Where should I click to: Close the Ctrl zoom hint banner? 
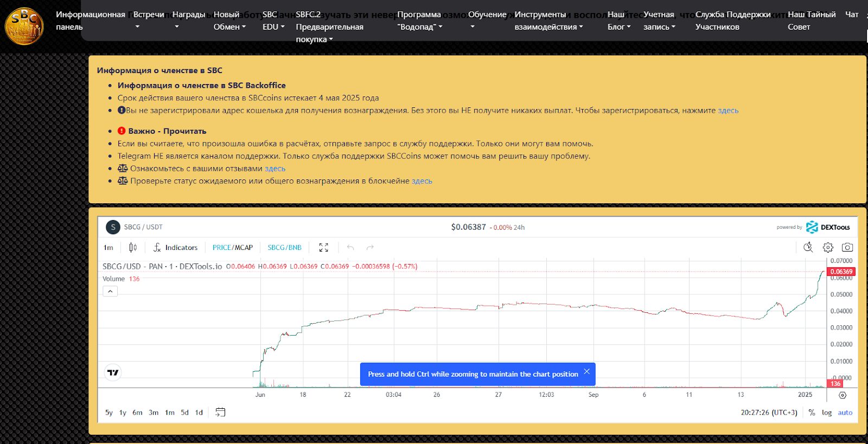586,371
